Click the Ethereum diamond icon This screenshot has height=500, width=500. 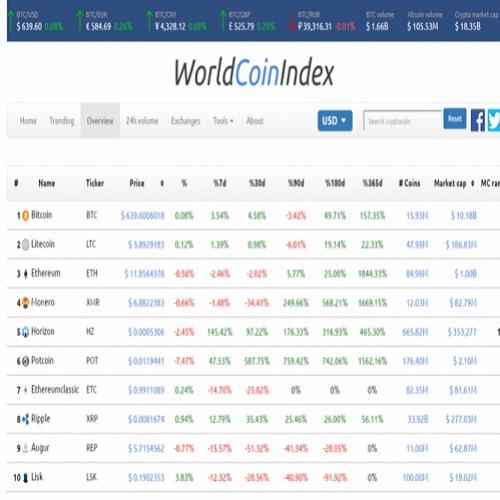[x=25, y=274]
